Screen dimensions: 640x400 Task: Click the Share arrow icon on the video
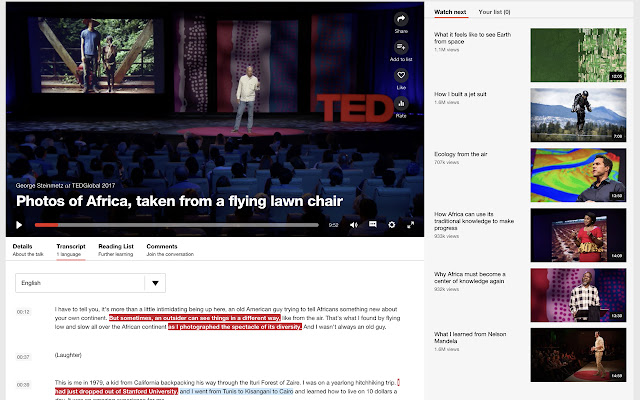(x=401, y=19)
